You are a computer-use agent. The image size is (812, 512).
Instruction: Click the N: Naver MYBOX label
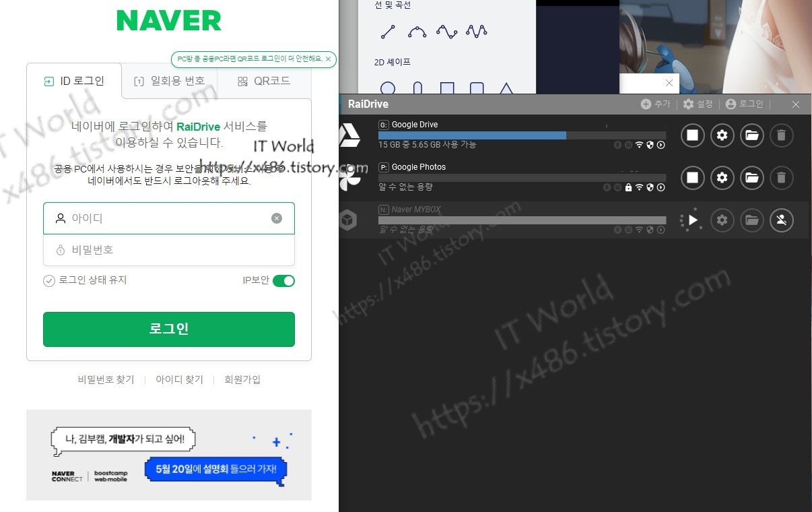pyautogui.click(x=409, y=210)
